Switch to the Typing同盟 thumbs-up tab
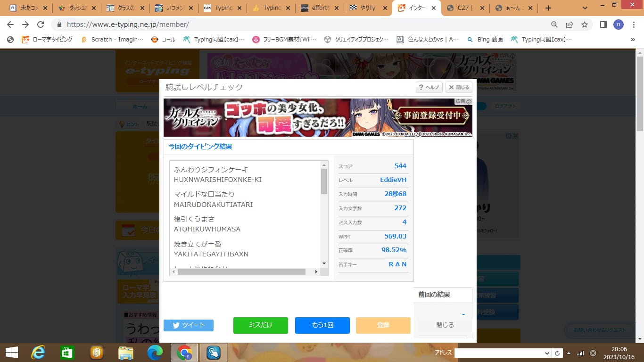Screen dimensions: 644x362 coord(269,8)
